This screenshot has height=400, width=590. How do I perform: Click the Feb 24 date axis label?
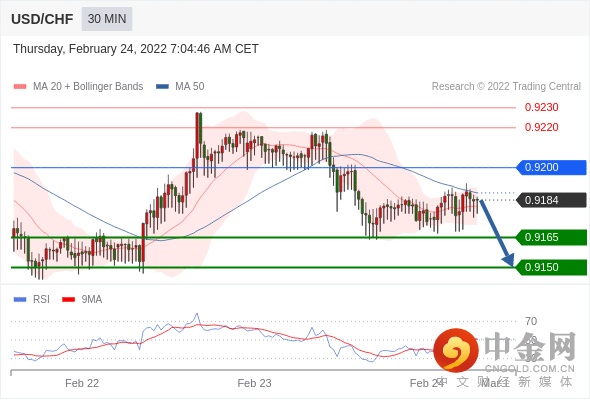click(427, 383)
